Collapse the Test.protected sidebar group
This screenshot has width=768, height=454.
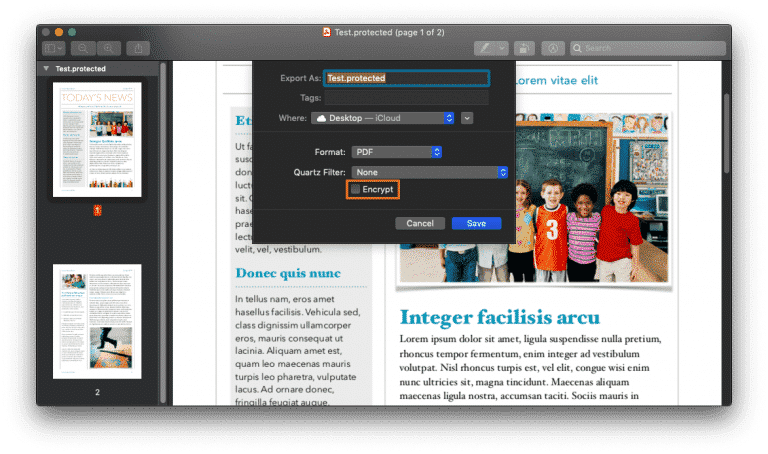[x=46, y=69]
